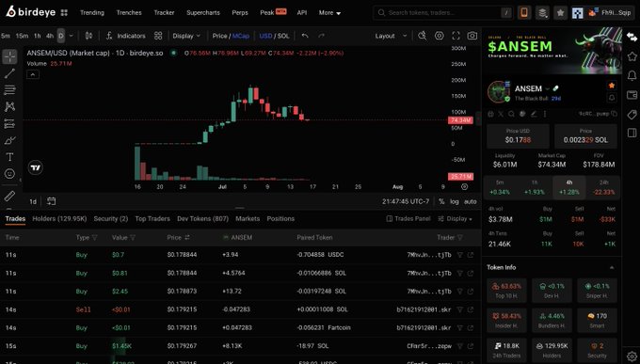
Task: Open favorites star in top header
Action: click(x=560, y=12)
